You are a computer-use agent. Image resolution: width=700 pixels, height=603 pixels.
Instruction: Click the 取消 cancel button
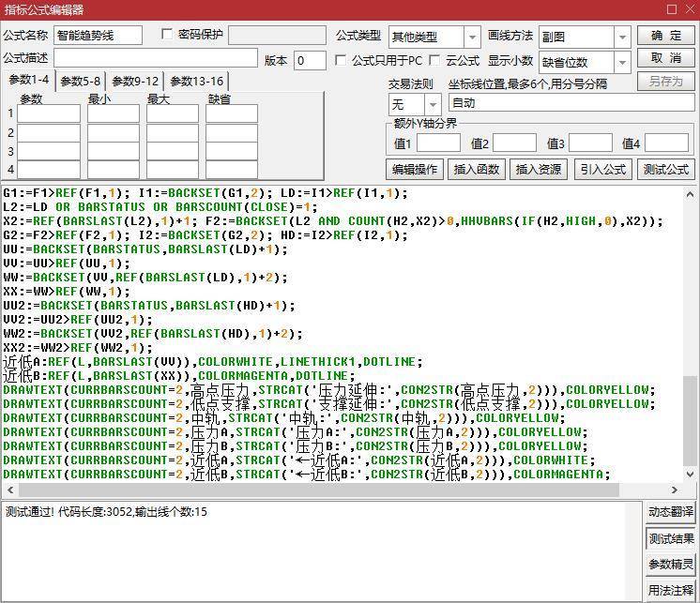pyautogui.click(x=665, y=58)
